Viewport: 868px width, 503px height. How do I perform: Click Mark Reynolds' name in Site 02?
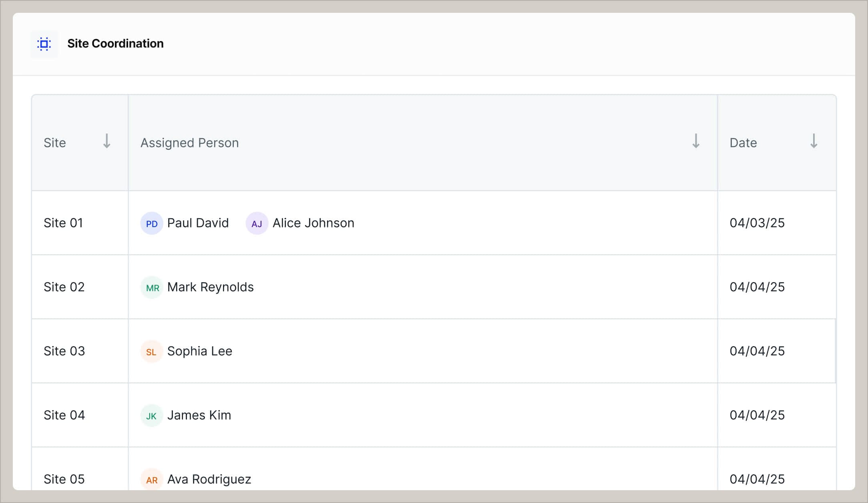pyautogui.click(x=210, y=287)
